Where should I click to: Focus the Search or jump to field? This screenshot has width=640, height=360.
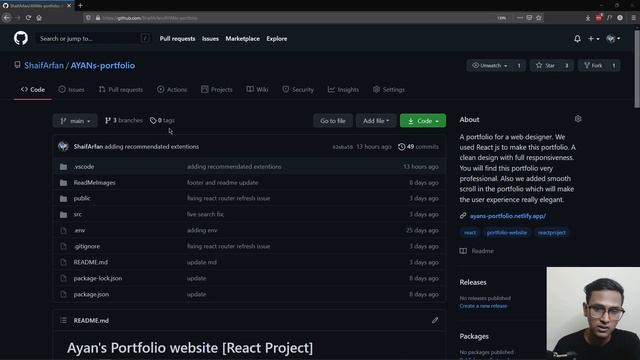93,39
